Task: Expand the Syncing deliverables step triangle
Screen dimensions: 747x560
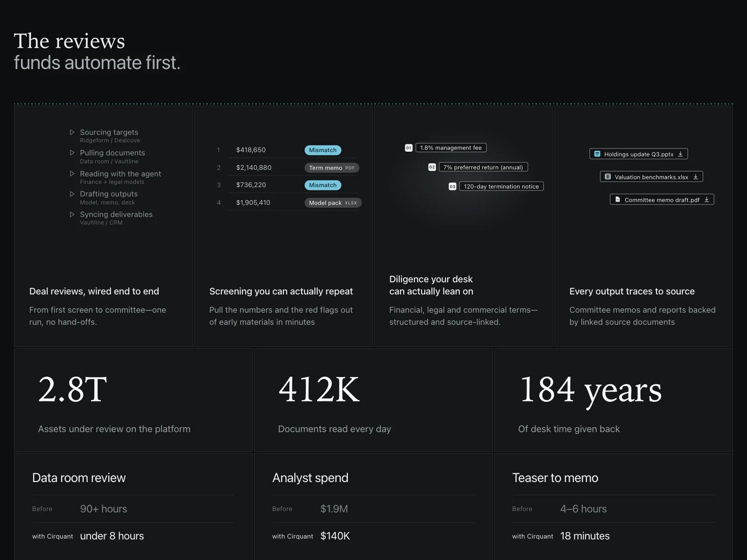Action: [72, 215]
